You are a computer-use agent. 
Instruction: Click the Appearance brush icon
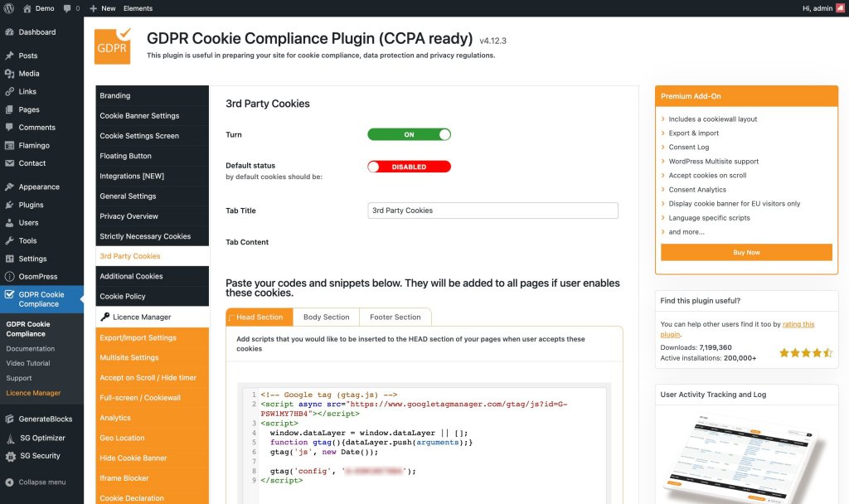[x=9, y=187]
